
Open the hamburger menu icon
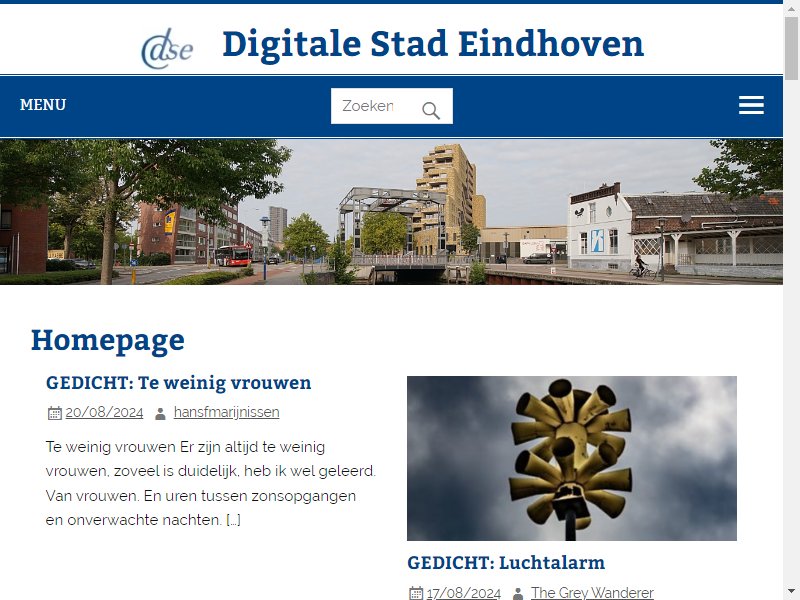pos(751,105)
